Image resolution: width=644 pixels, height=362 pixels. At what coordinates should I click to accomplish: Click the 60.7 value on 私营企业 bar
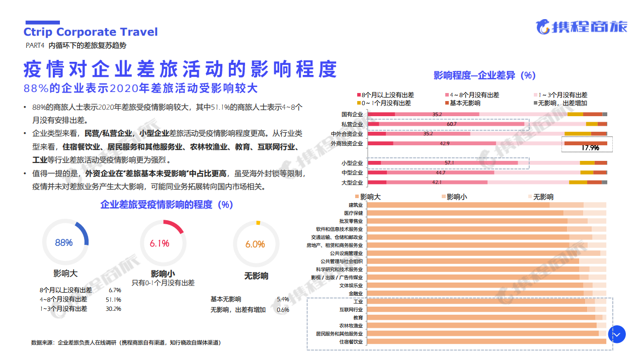[451, 124]
